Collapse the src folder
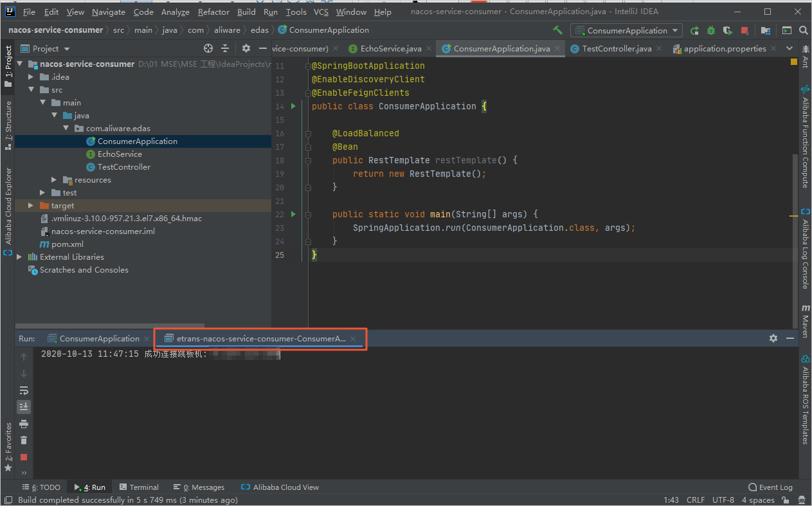Image resolution: width=812 pixels, height=506 pixels. (x=31, y=90)
